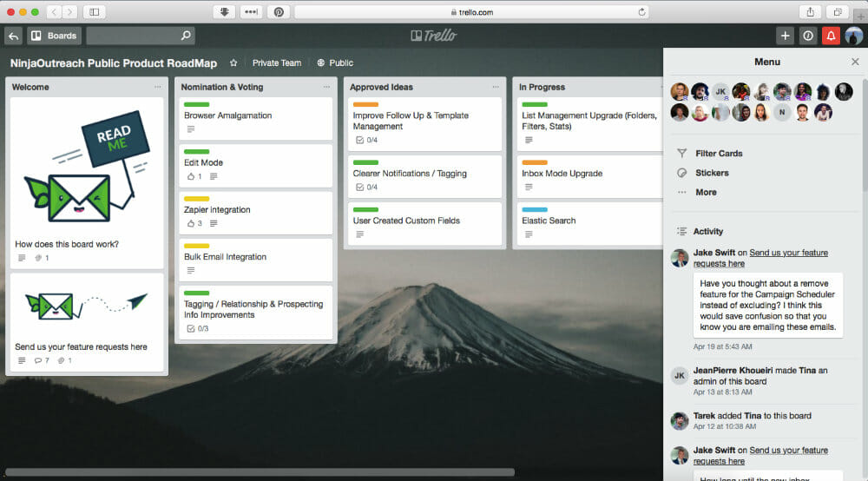
Task: Open the Edit Mode card
Action: click(256, 166)
